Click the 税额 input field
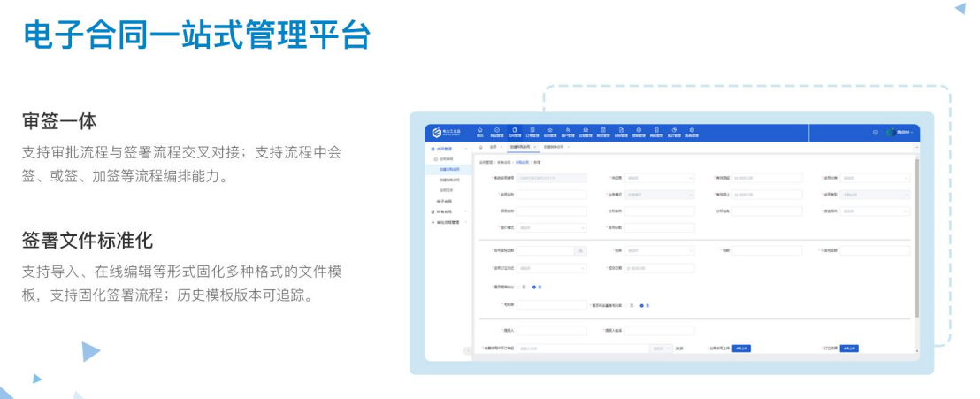Screen dimensions: 980x399 (x=767, y=250)
